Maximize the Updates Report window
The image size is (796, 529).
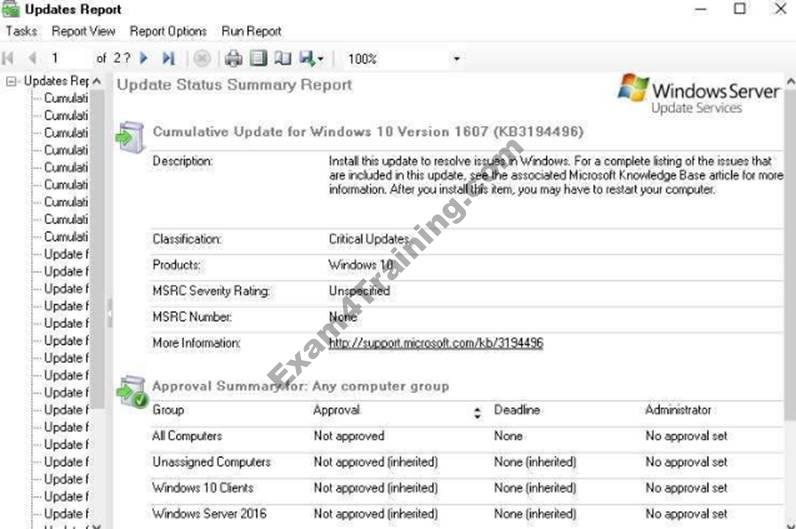(740, 9)
